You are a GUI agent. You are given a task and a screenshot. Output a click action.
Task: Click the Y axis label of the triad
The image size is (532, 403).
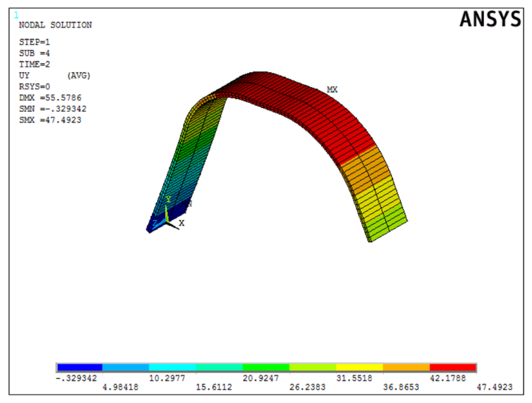coord(168,199)
